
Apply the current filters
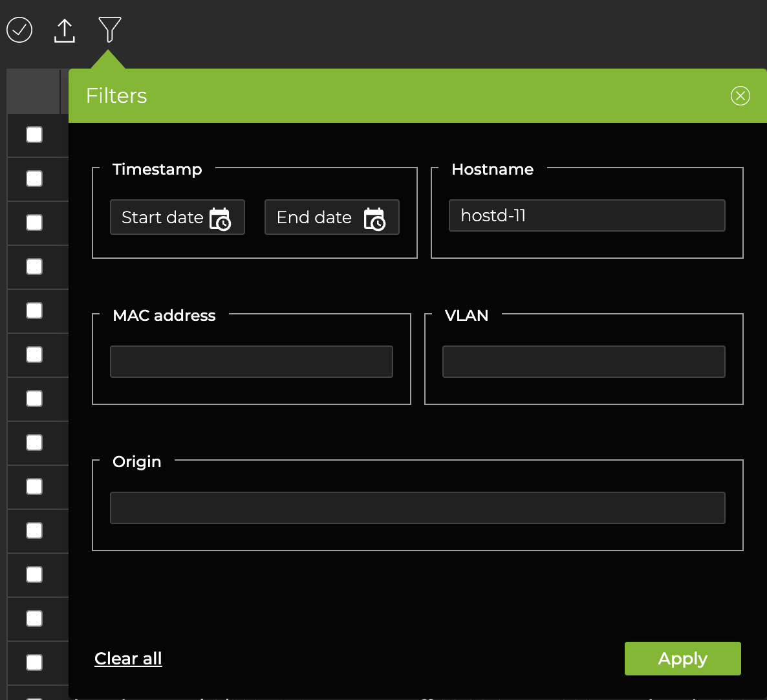point(682,658)
